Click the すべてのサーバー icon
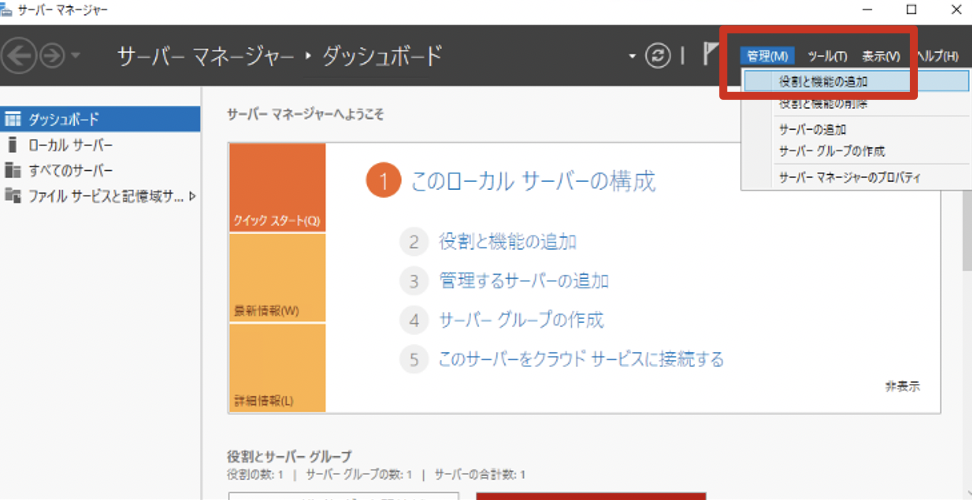The width and height of the screenshot is (972, 500). [12, 170]
